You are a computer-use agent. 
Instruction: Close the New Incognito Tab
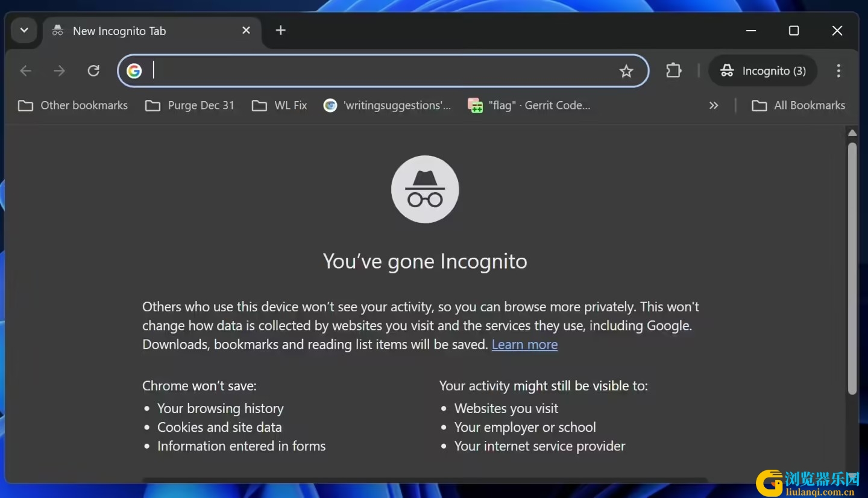[246, 30]
